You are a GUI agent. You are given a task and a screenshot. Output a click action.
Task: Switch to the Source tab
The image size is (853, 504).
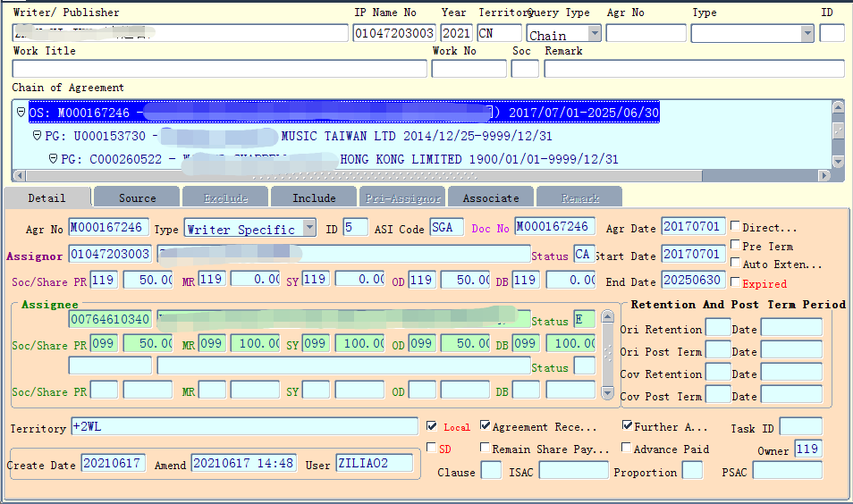[137, 197]
